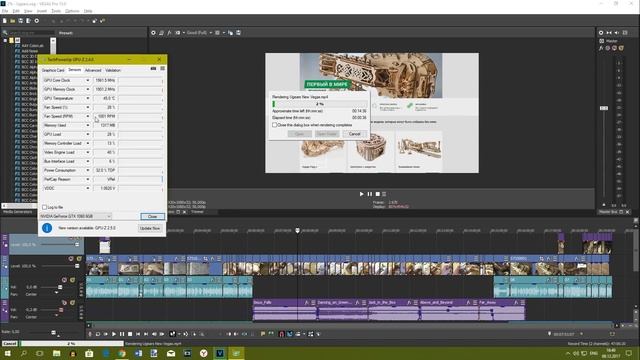This screenshot has height=360, width=640.
Task: Click the GPU-Z screenshot camera icon
Action: 153,69
